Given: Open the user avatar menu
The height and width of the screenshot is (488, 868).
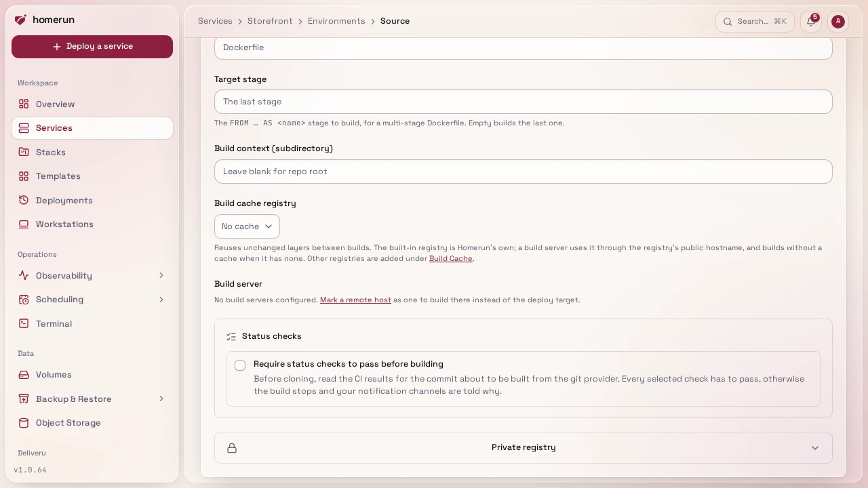Looking at the screenshot, I should 838,21.
